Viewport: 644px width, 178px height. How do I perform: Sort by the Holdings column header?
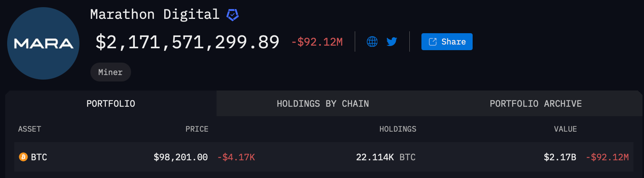pos(398,129)
